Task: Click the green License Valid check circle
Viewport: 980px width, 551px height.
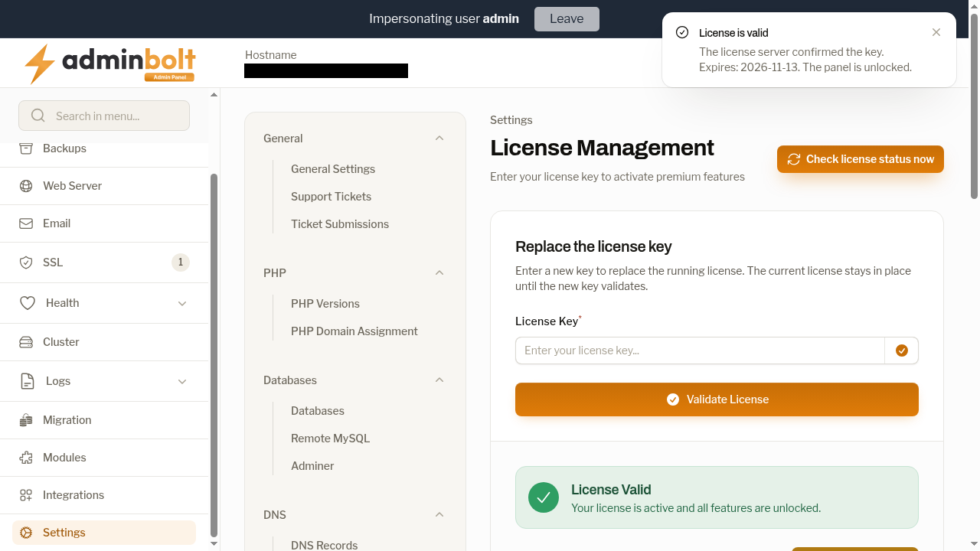Action: tap(544, 497)
